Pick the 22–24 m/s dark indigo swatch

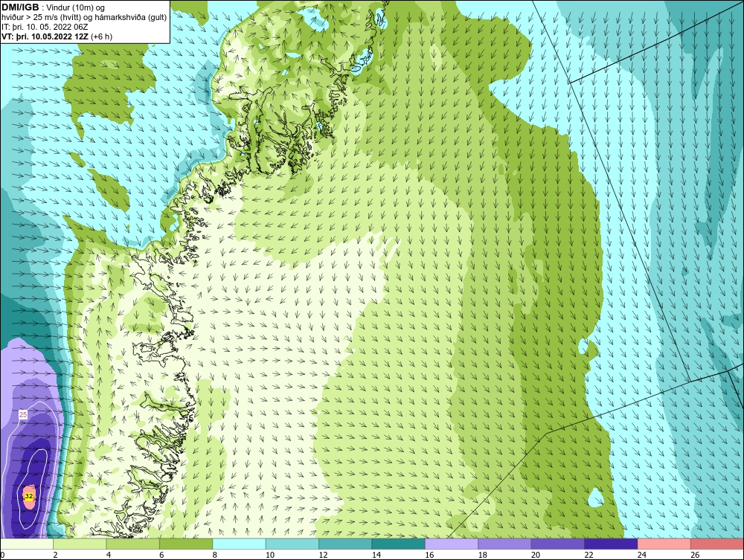click(611, 544)
